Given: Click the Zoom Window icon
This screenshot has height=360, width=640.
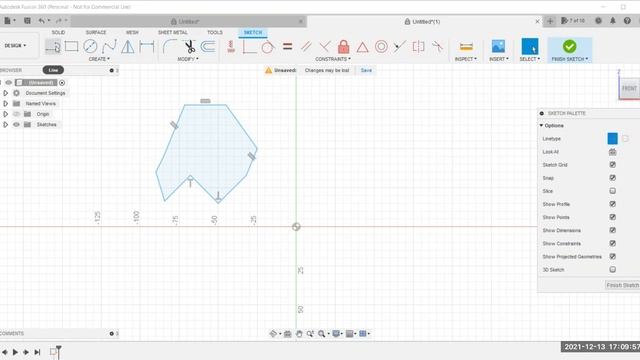Looking at the screenshot, I should [322, 334].
